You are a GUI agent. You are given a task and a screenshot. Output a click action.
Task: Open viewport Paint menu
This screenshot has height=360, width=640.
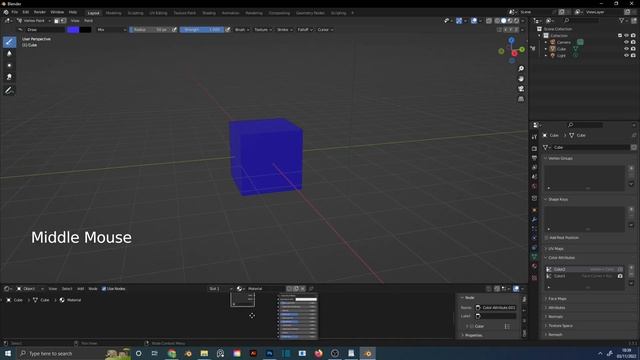[x=88, y=20]
